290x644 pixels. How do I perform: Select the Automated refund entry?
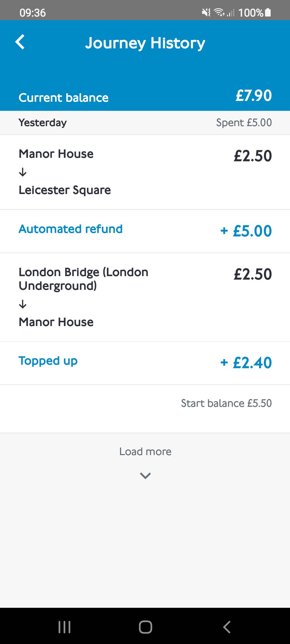pos(70,229)
